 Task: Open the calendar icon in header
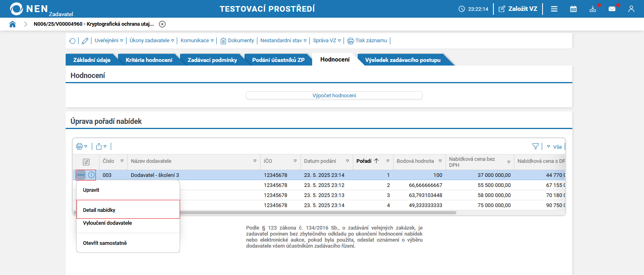tap(574, 9)
